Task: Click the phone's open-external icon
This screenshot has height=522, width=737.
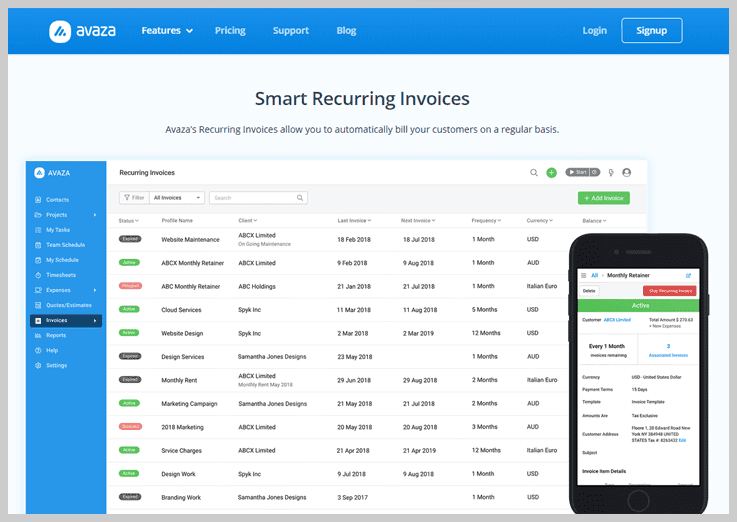Action: (688, 275)
